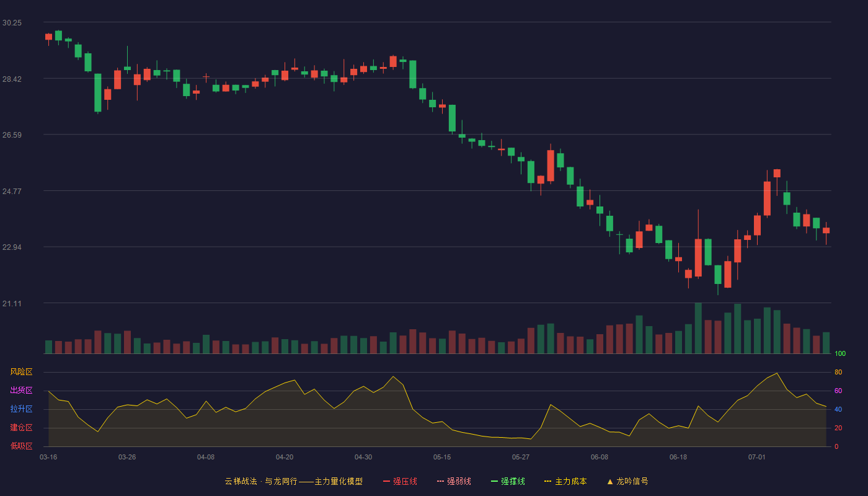Click the chart title 云梯战法·与龙同行 text
Image resolution: width=868 pixels, height=496 pixels.
coord(260,481)
